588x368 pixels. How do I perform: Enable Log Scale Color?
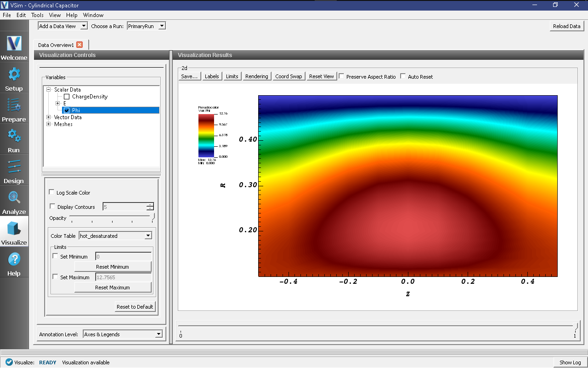point(51,192)
